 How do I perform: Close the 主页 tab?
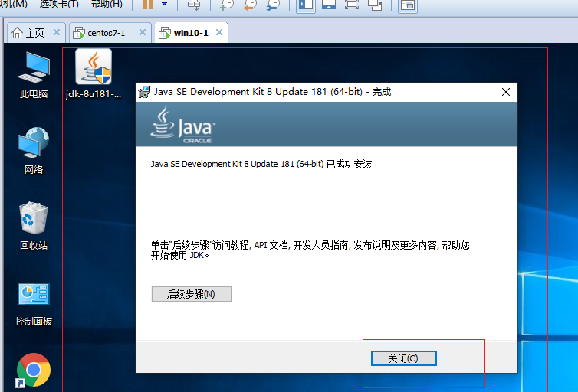(57, 32)
